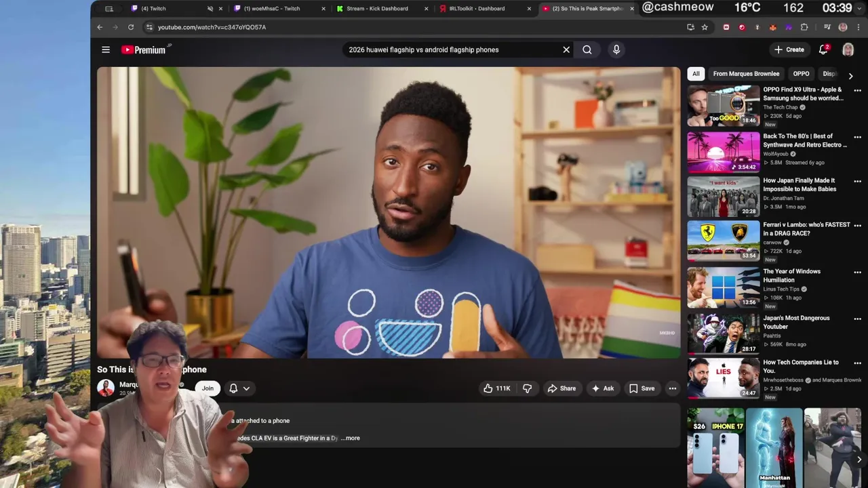Viewport: 868px width, 488px height.
Task: Open the tab search icon in tab strip
Action: (109, 9)
